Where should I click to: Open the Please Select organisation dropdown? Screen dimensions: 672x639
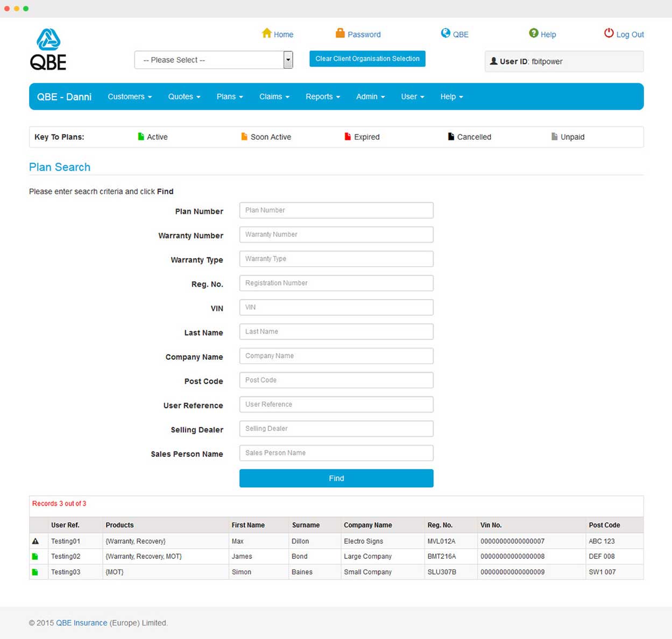point(214,60)
